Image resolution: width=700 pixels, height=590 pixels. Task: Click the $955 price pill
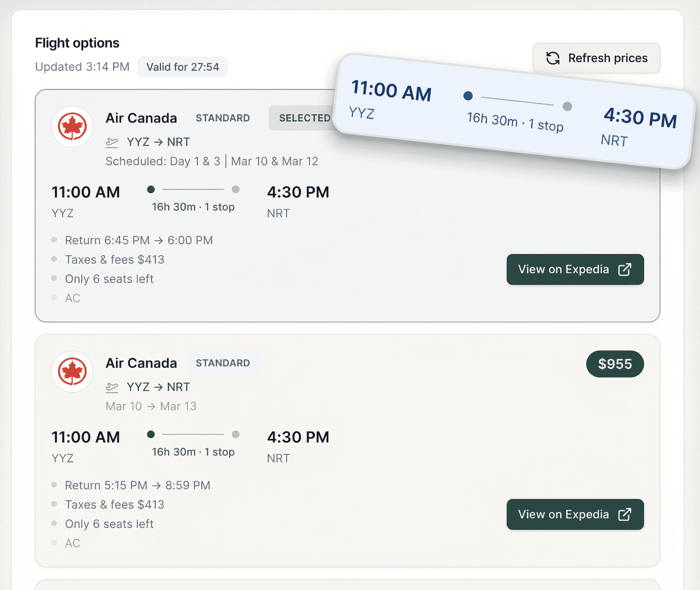coord(615,364)
